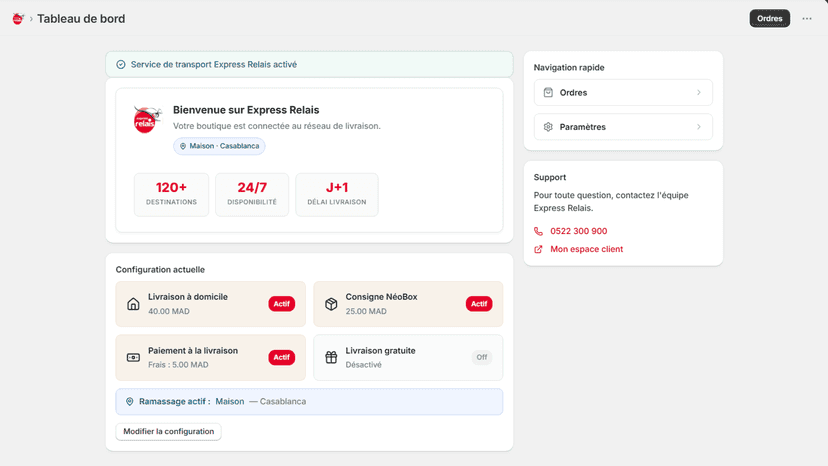
Task: Click the Express Relais logo in welcome card
Action: [147, 120]
